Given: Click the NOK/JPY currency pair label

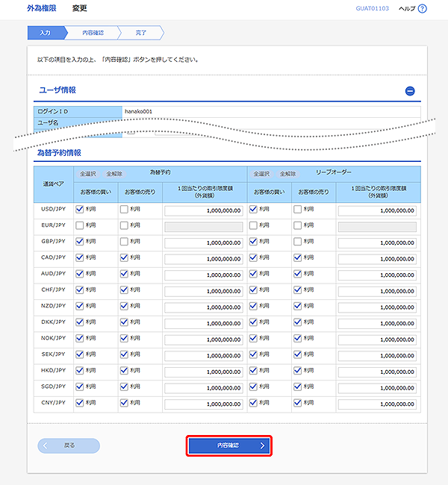Looking at the screenshot, I should tap(54, 338).
